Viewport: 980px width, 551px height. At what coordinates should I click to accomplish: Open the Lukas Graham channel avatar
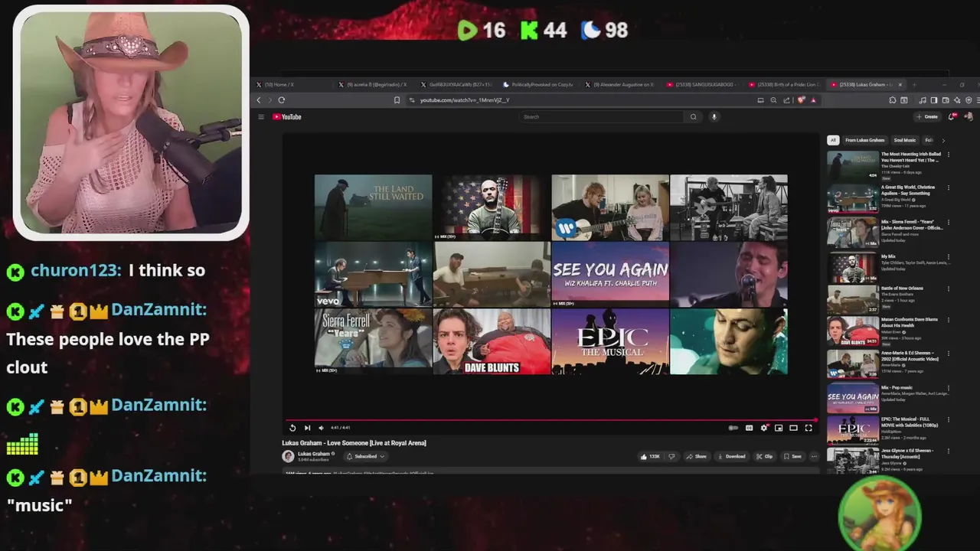(x=288, y=456)
